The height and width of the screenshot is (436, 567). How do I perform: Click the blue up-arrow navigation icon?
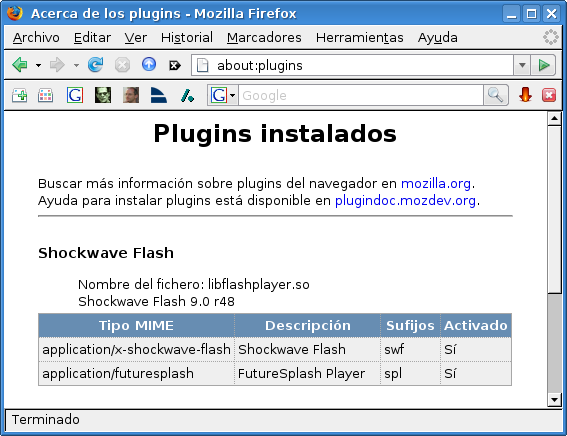[149, 65]
